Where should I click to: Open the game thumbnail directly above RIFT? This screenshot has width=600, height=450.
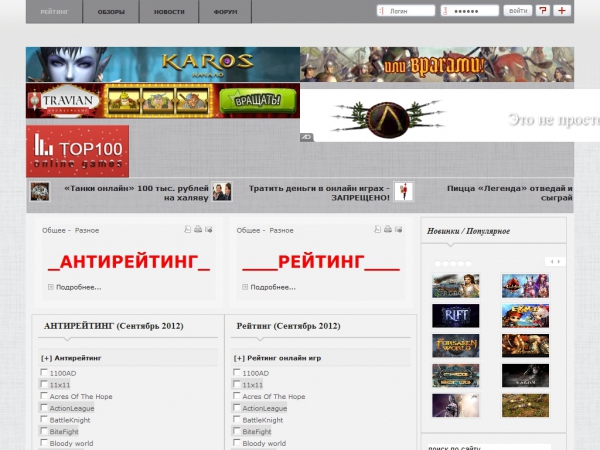pyautogui.click(x=455, y=286)
